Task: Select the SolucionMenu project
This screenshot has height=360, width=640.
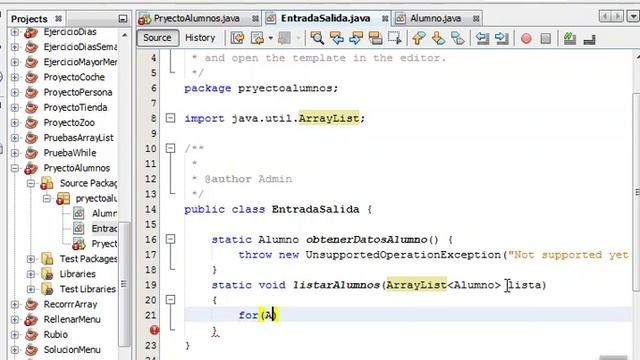Action: (72, 350)
